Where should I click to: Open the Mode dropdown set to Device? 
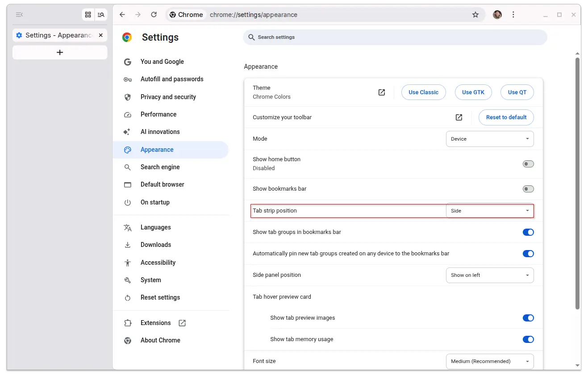(x=489, y=139)
